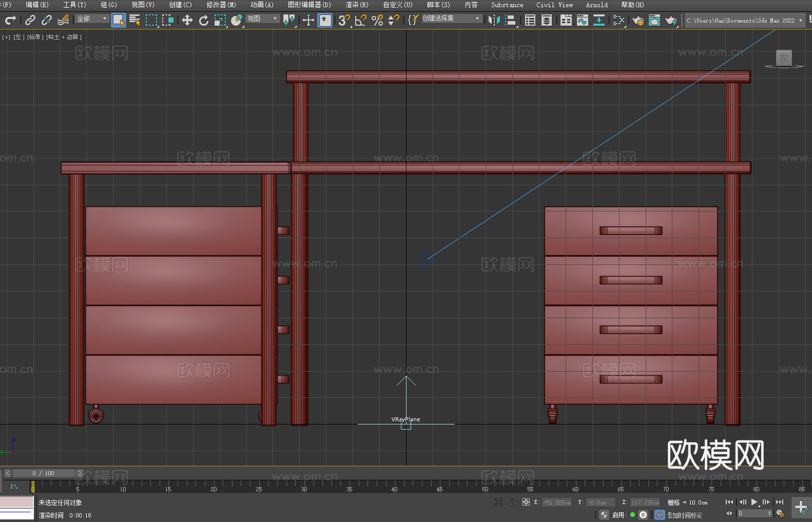Play the animation
The width and height of the screenshot is (812, 522).
pos(754,502)
